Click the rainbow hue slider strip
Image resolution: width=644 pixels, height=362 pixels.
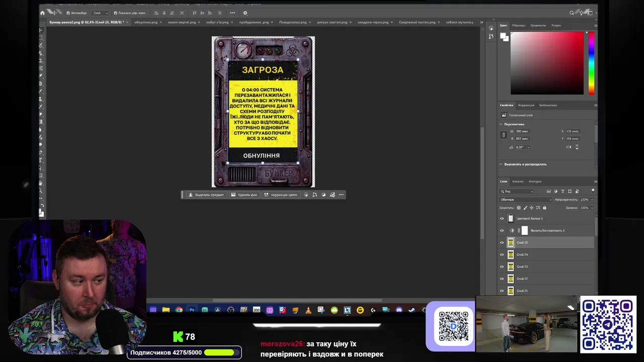click(x=591, y=63)
